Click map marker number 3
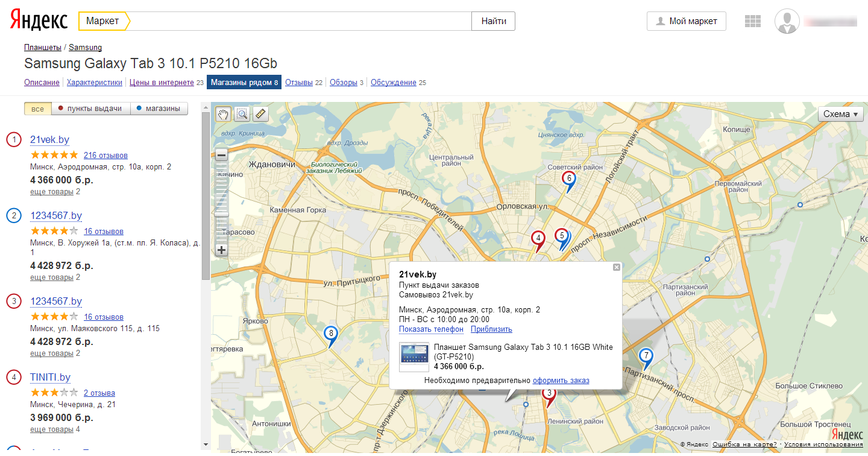The height and width of the screenshot is (456, 868). click(x=549, y=395)
